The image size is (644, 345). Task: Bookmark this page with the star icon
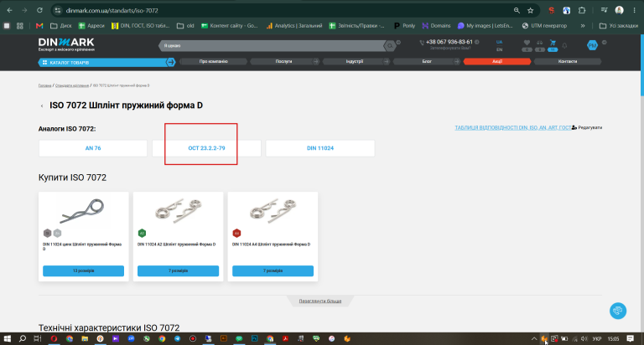pyautogui.click(x=531, y=10)
